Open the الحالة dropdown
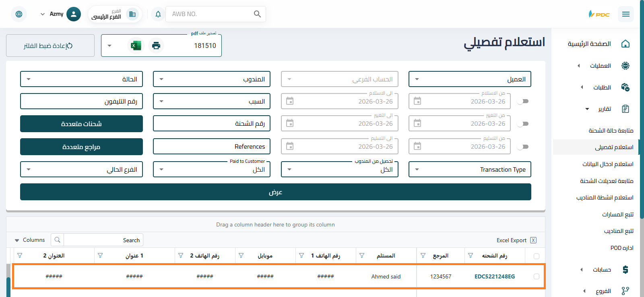The width and height of the screenshot is (644, 297). (81, 79)
